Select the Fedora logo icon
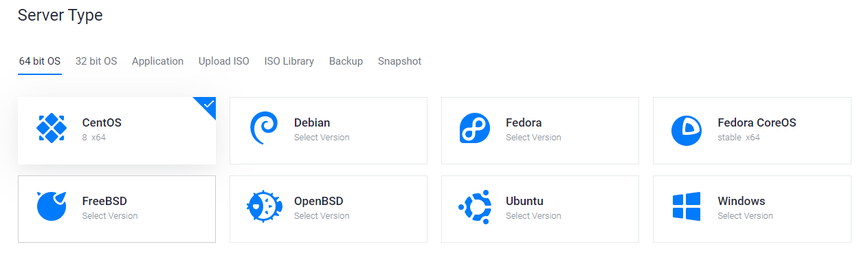 (x=475, y=129)
